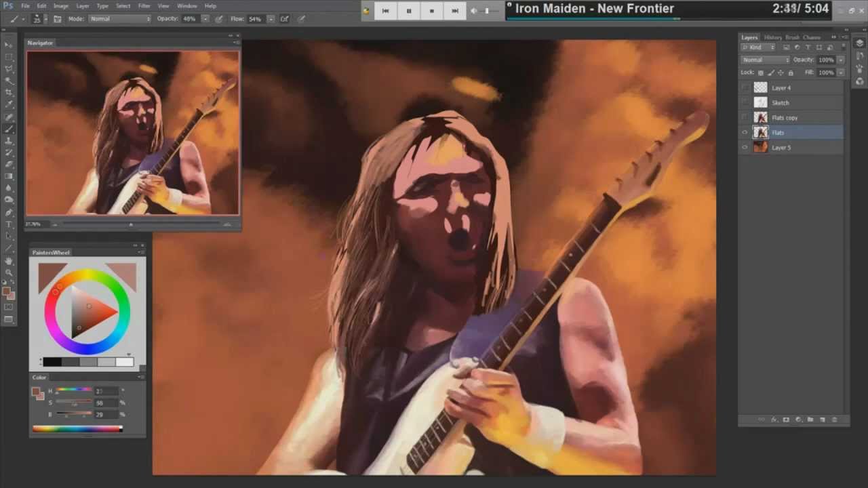Go to previous track in player
Viewport: 868px width, 488px height.
[x=386, y=10]
